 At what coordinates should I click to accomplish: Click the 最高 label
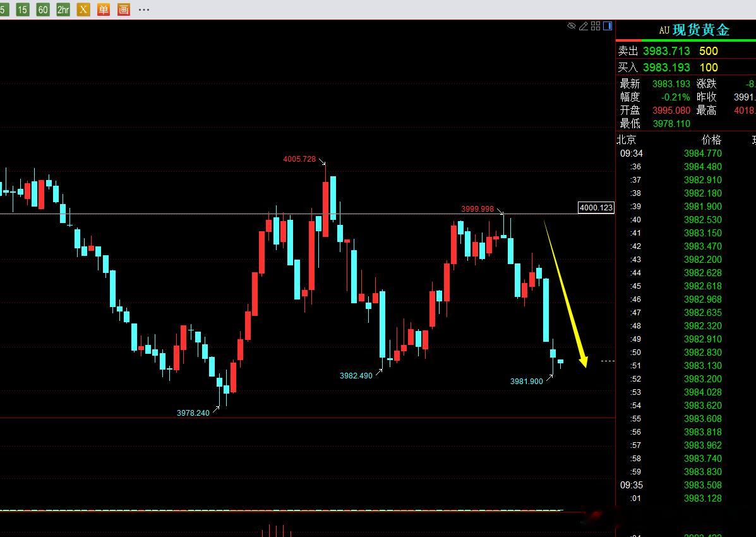(706, 111)
